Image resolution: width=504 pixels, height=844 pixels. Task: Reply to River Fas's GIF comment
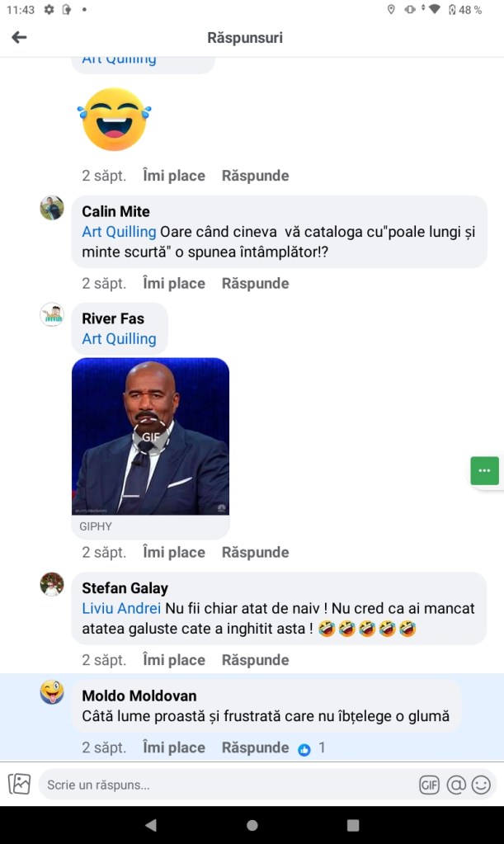pos(255,552)
